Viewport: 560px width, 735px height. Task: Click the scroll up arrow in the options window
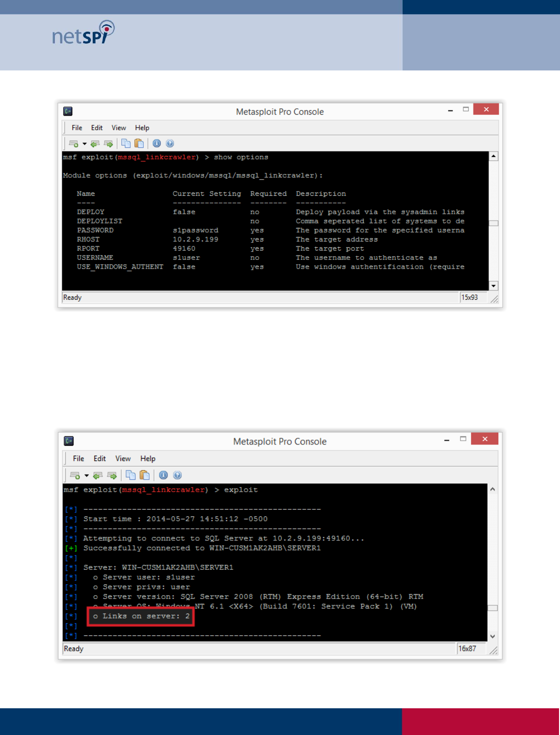(x=493, y=156)
